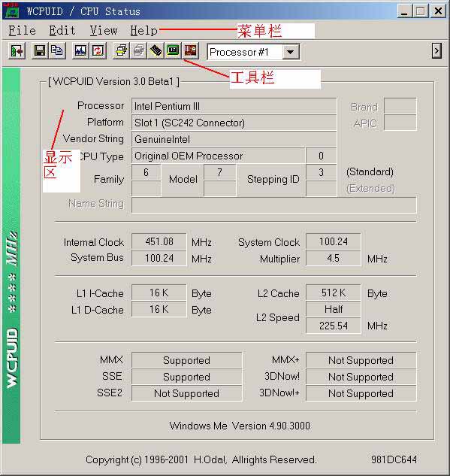The image size is (450, 476).
Task: Click the Internal Clock value 451.08
Action: point(159,241)
